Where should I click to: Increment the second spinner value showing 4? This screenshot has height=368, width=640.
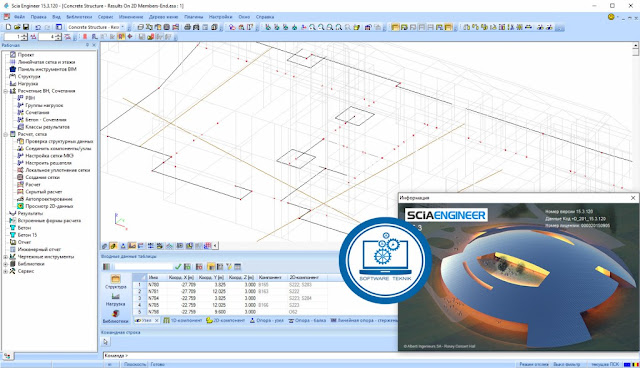(58, 35)
